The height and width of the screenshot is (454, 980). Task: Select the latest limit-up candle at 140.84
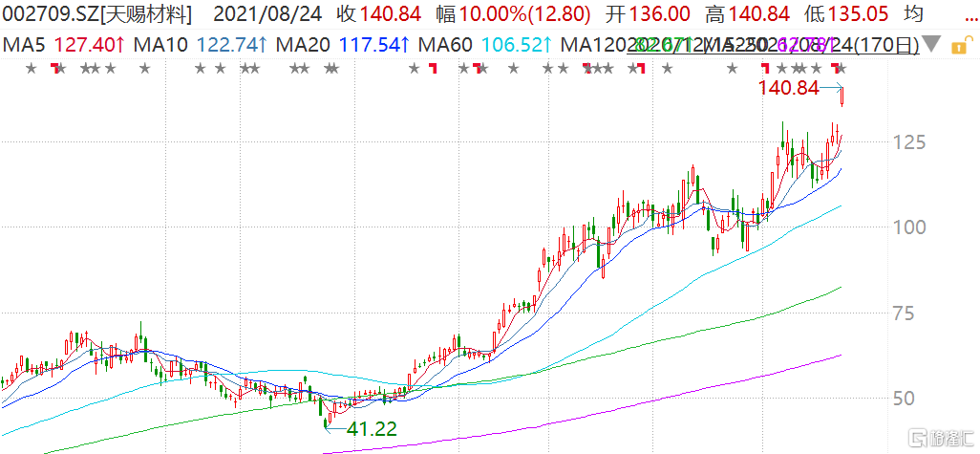(843, 97)
